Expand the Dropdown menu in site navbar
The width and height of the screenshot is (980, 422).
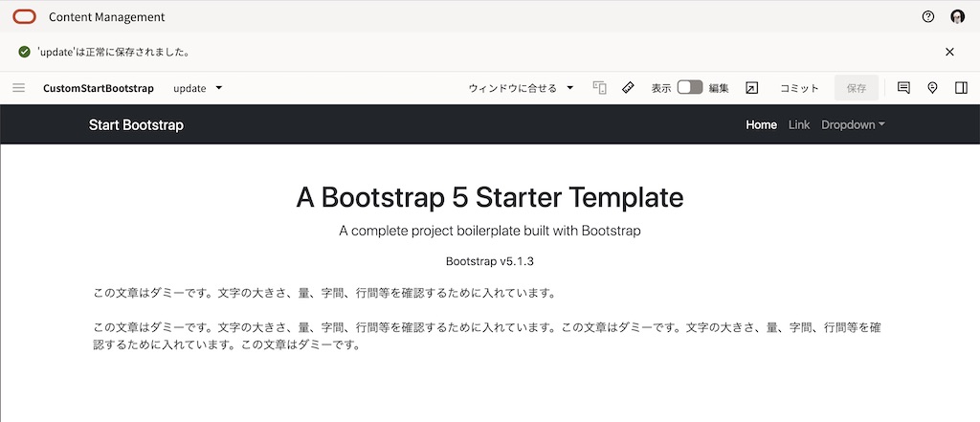click(x=853, y=124)
